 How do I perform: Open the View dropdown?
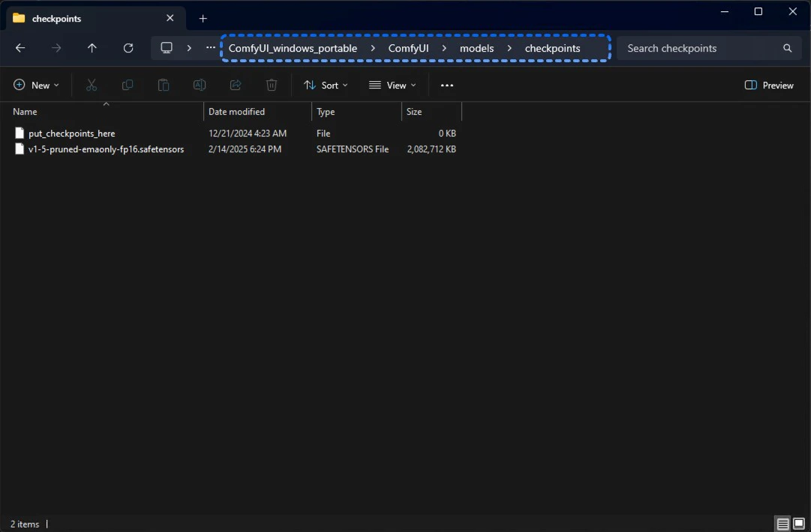[392, 85]
